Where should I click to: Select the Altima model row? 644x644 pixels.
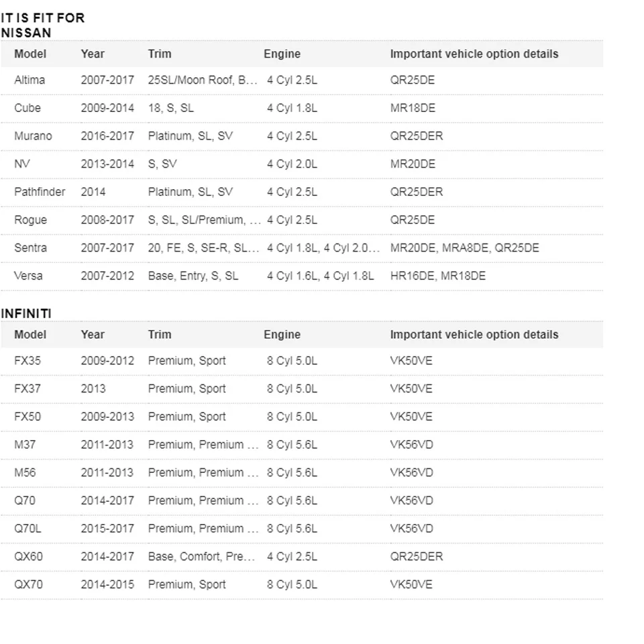coord(302,80)
